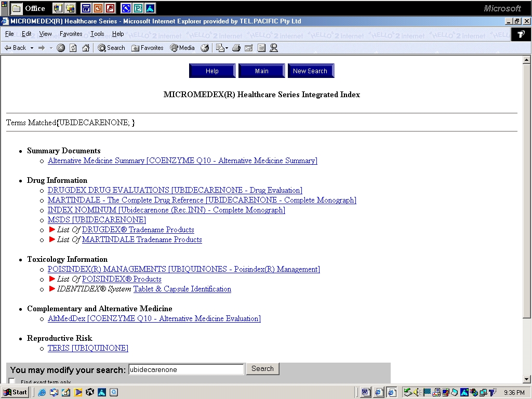
Task: Click the Back arrow button
Action: [x=15, y=48]
